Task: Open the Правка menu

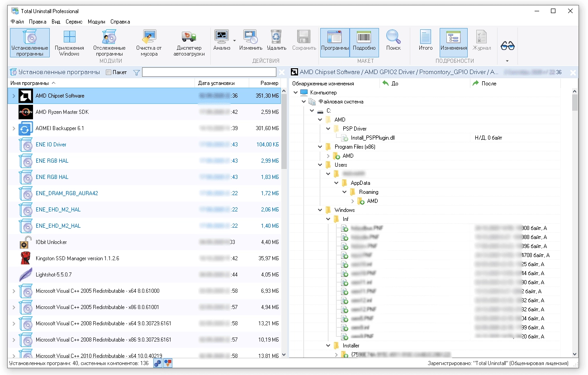Action: [x=38, y=22]
